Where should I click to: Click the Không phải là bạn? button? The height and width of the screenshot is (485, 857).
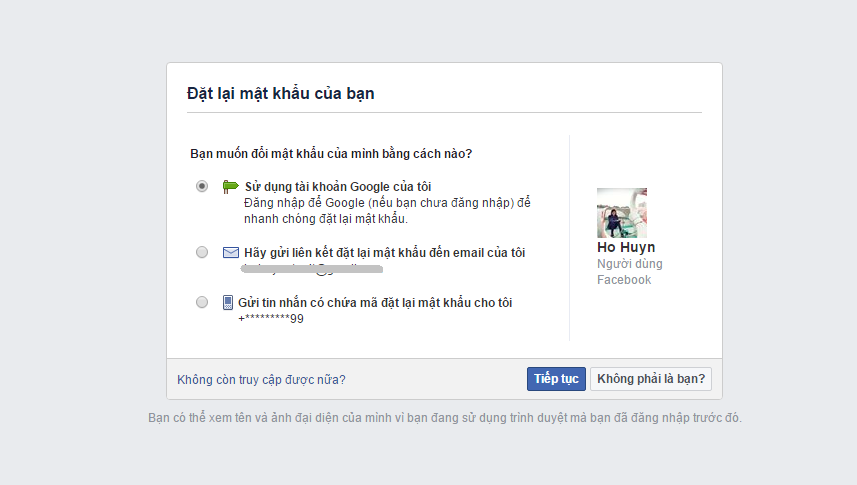click(651, 379)
